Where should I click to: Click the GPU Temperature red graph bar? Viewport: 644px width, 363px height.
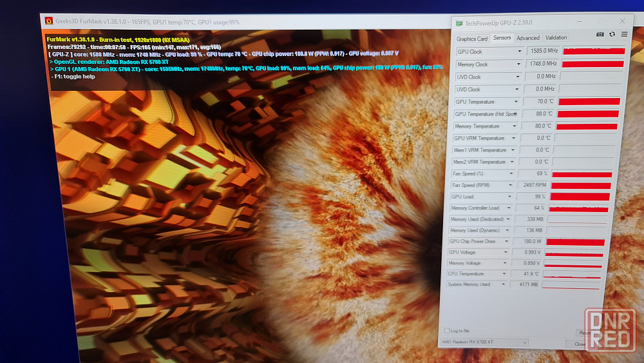tap(589, 101)
